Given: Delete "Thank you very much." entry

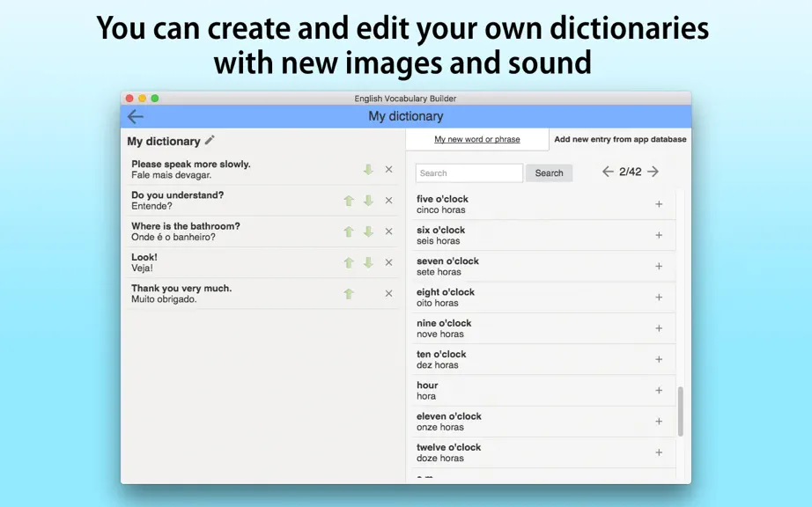Looking at the screenshot, I should pos(389,293).
